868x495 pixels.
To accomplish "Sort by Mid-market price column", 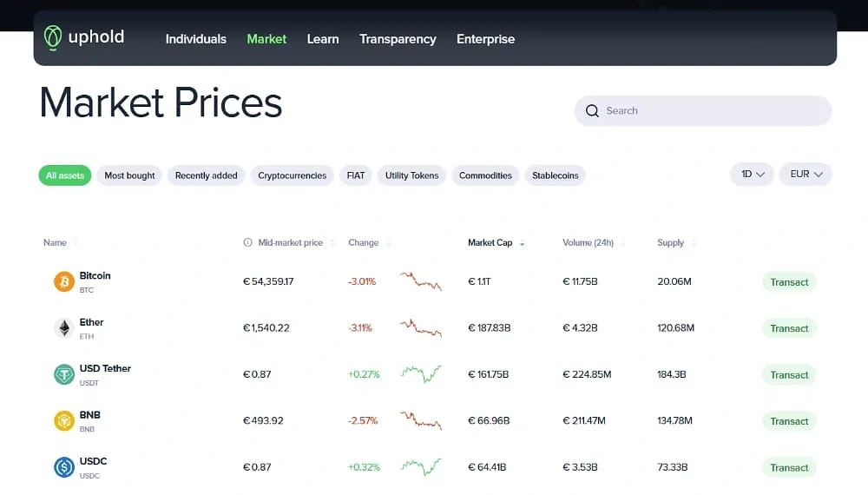I will (290, 242).
